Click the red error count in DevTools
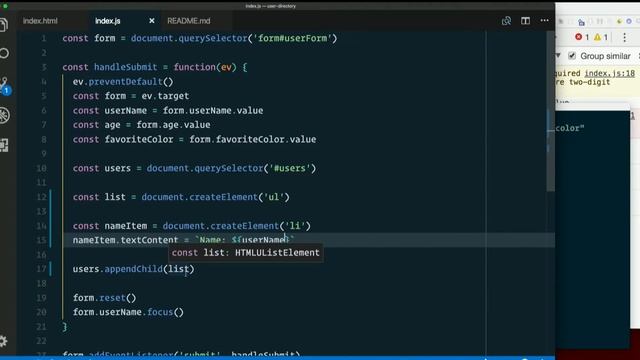The width and height of the screenshot is (640, 360). pos(582,37)
